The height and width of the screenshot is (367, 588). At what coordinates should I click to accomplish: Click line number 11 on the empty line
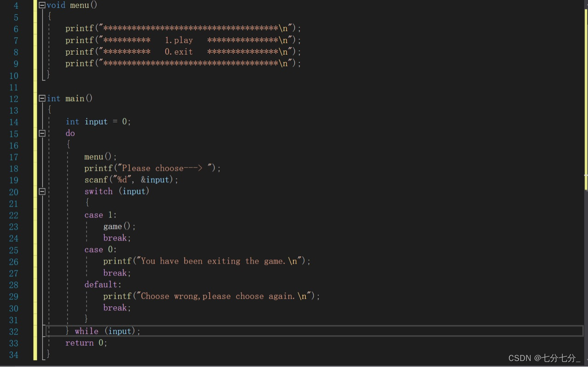coord(14,87)
